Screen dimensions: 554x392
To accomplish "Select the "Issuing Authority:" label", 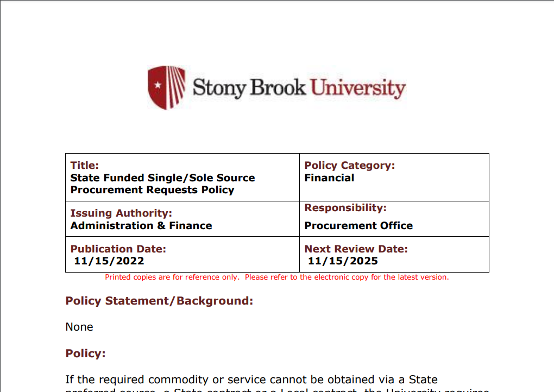I will click(x=121, y=213).
